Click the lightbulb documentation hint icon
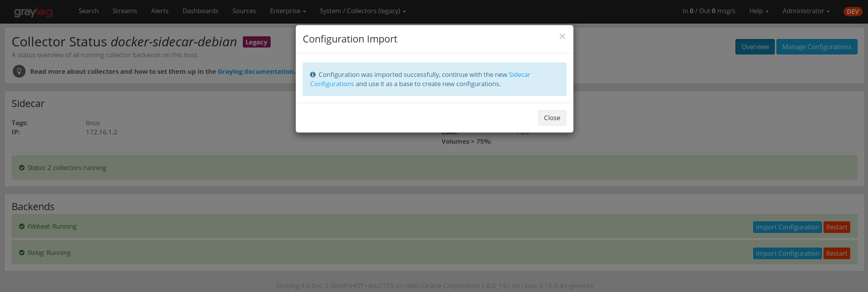 [19, 71]
